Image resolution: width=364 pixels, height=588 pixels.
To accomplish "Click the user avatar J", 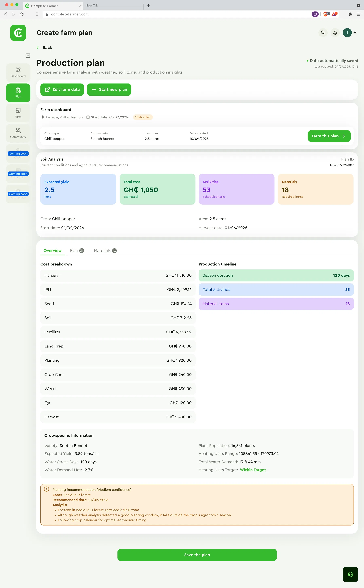I will click(x=347, y=33).
